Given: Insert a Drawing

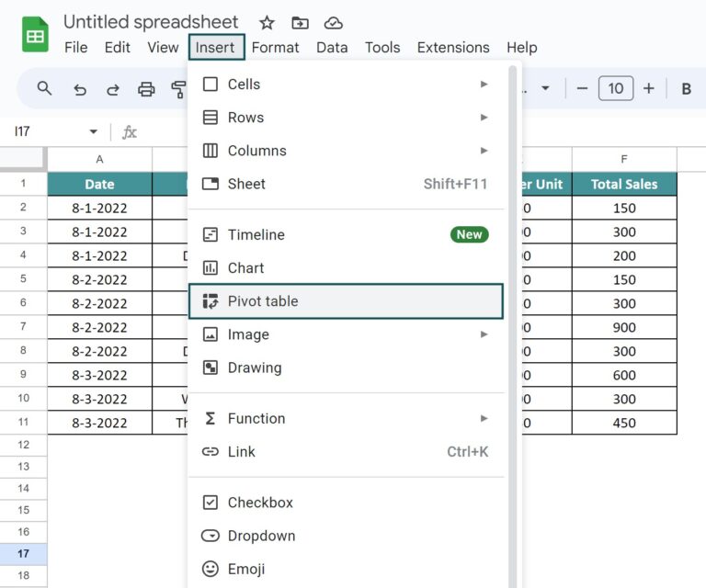Looking at the screenshot, I should (346, 368).
